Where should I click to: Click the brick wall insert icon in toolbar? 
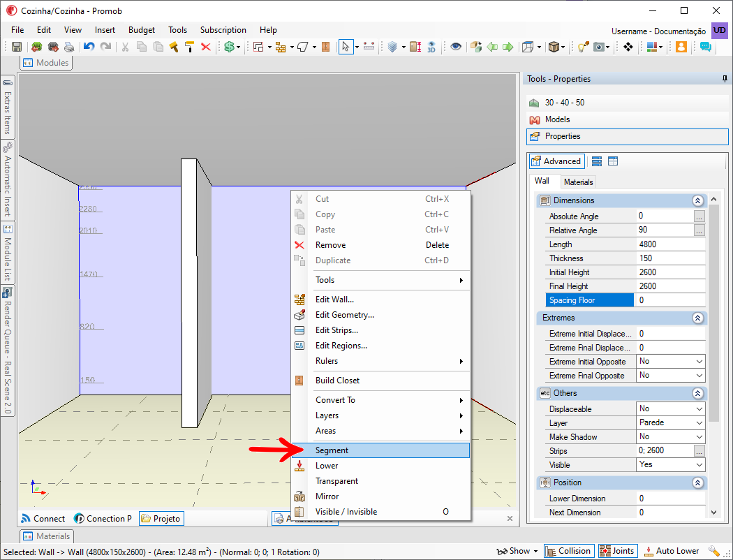tap(281, 47)
